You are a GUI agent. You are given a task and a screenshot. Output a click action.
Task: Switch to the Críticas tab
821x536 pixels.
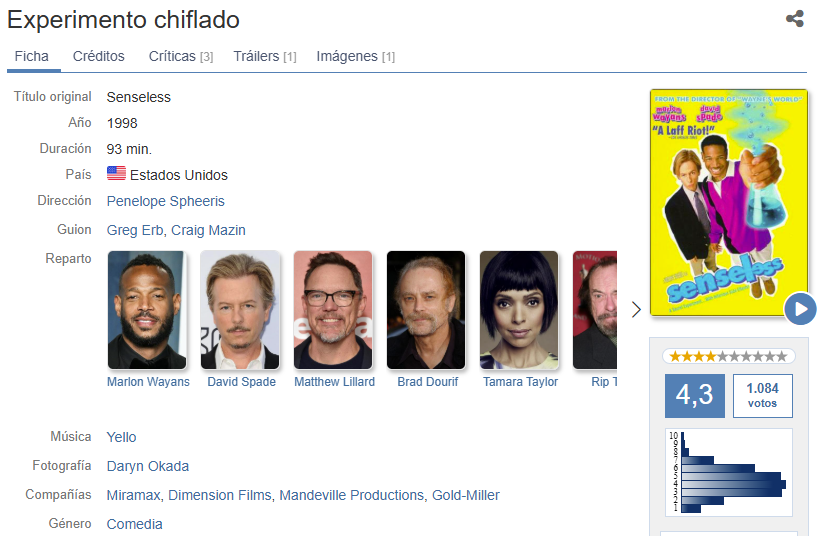click(181, 56)
